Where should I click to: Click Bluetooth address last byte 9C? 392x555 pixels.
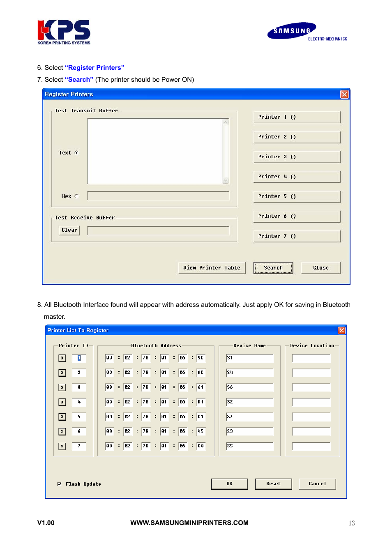point(201,358)
